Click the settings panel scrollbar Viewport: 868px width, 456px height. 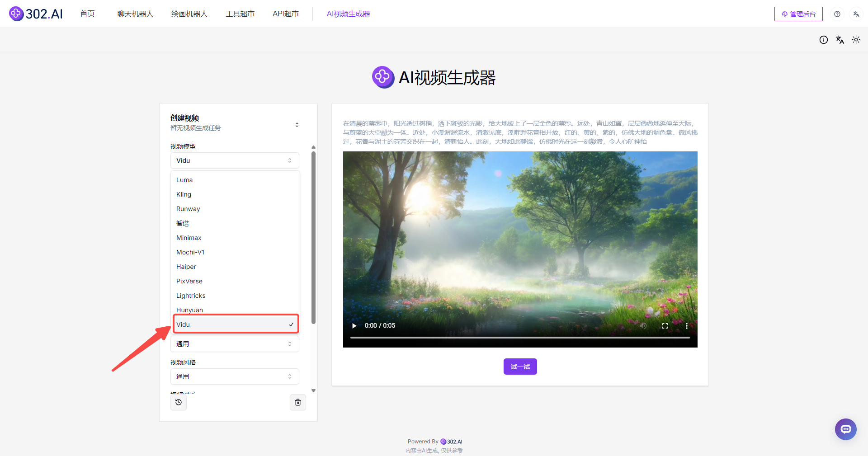[313, 238]
